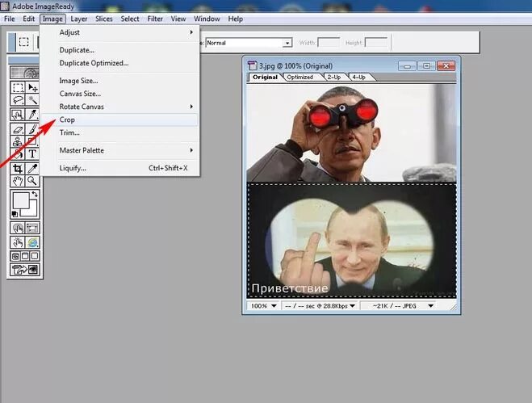Open the Help menu
Screen dimensions: 532x403
pyautogui.click(x=236, y=19)
